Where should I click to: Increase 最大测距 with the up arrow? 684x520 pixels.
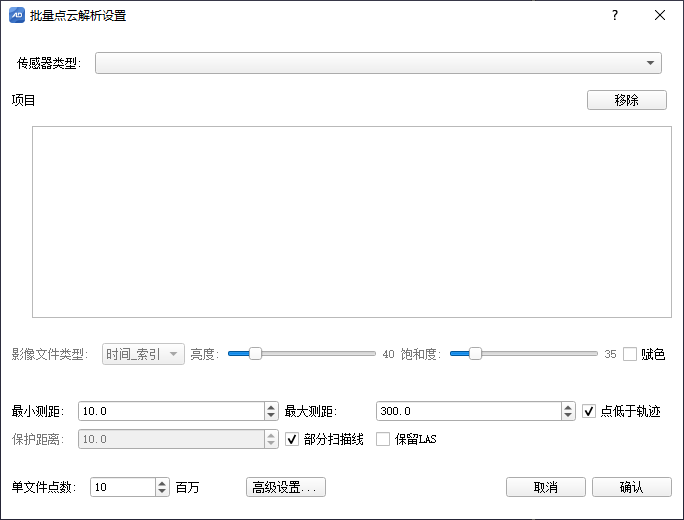[568, 407]
